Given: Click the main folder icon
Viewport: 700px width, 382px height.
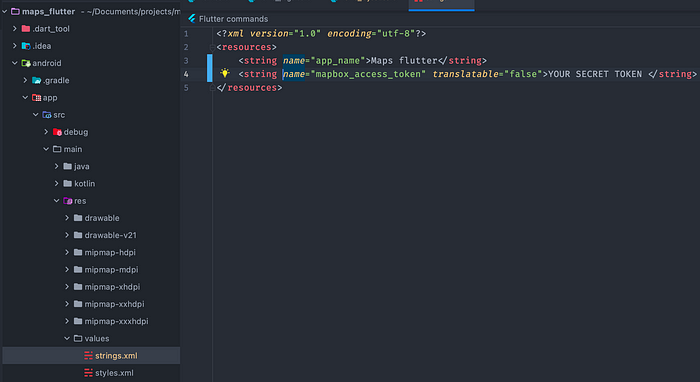Looking at the screenshot, I should click(x=57, y=149).
